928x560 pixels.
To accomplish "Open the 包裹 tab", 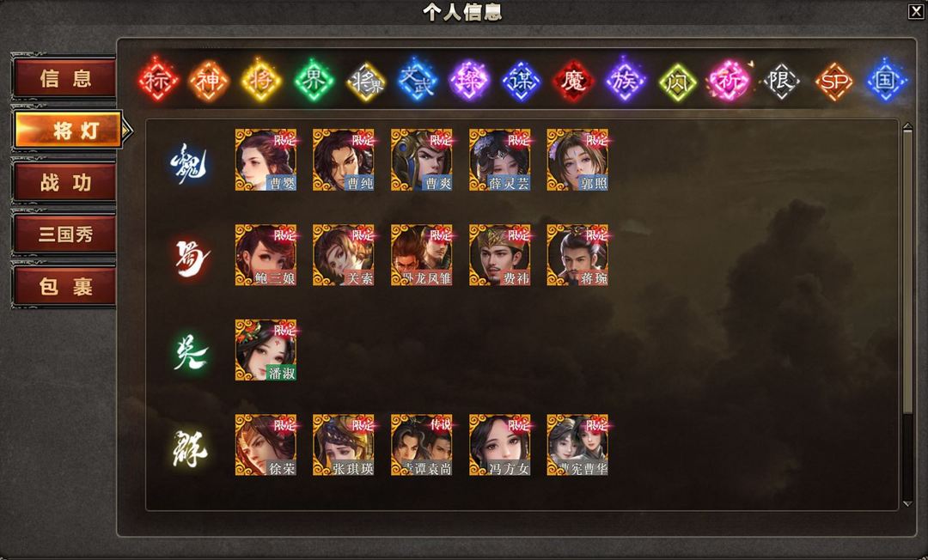I will [64, 286].
